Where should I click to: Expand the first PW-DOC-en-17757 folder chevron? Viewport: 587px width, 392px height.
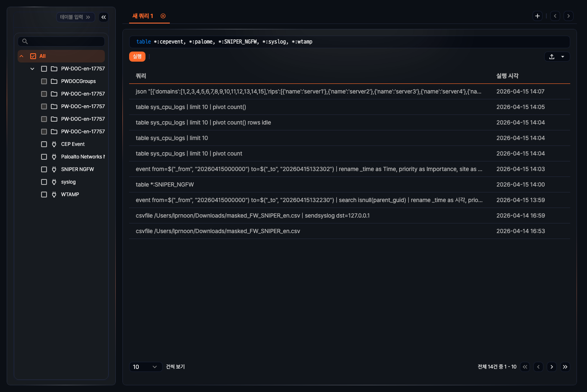tap(32, 69)
